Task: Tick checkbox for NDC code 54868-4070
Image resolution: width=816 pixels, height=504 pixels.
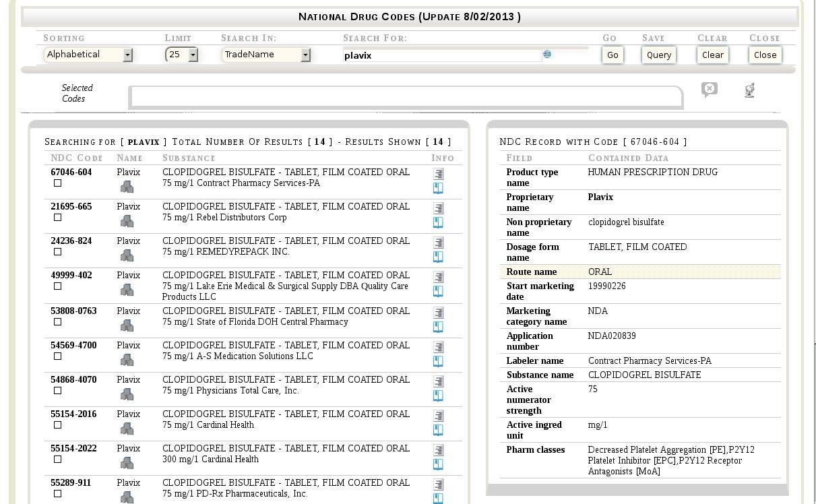Action: coord(57,391)
